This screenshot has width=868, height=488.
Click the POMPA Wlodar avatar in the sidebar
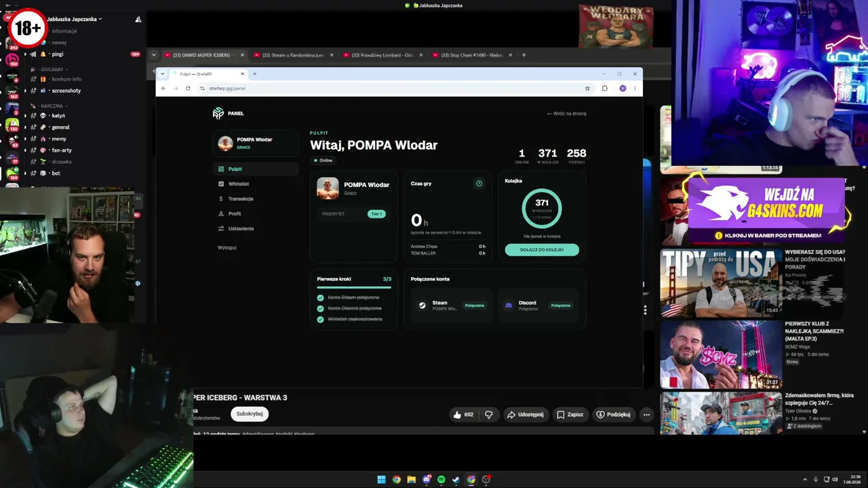[x=225, y=143]
